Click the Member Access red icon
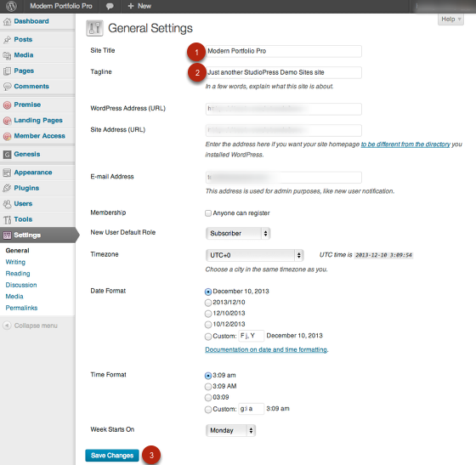This screenshot has width=476, height=465. point(7,136)
